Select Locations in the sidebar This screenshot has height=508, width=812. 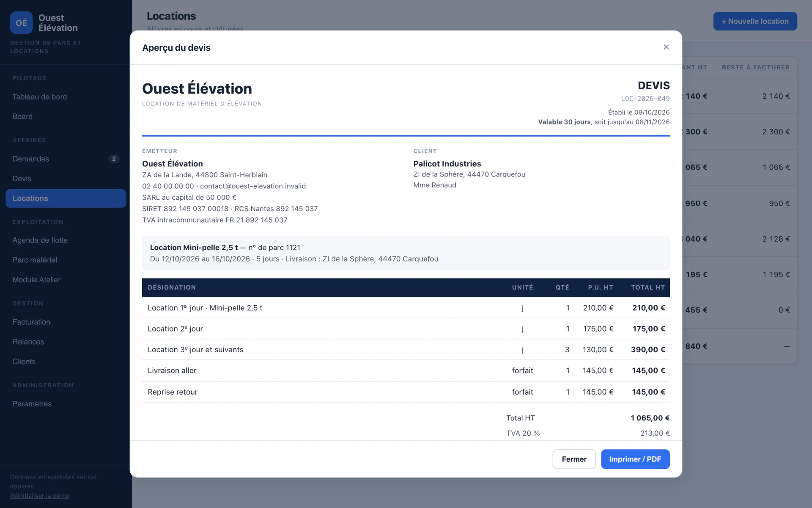click(x=66, y=199)
